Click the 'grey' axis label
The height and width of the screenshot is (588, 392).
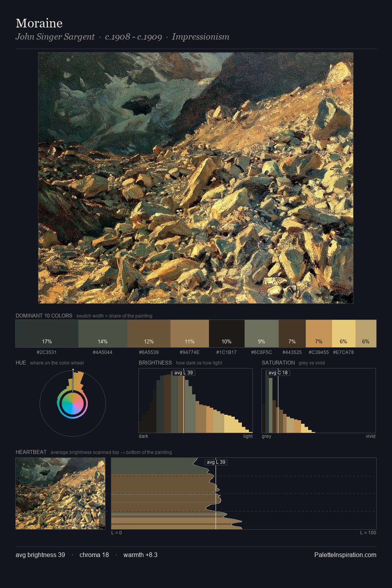coord(267,436)
